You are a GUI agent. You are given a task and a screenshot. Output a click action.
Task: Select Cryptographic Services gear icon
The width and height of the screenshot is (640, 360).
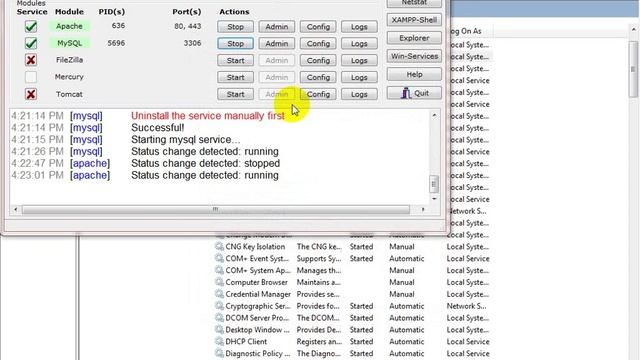[220, 306]
